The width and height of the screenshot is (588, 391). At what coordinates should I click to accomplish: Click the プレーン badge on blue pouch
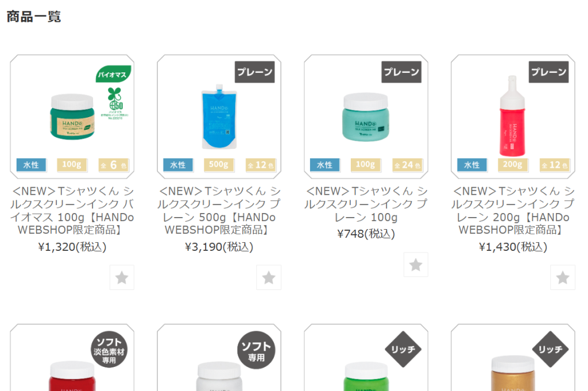click(255, 72)
